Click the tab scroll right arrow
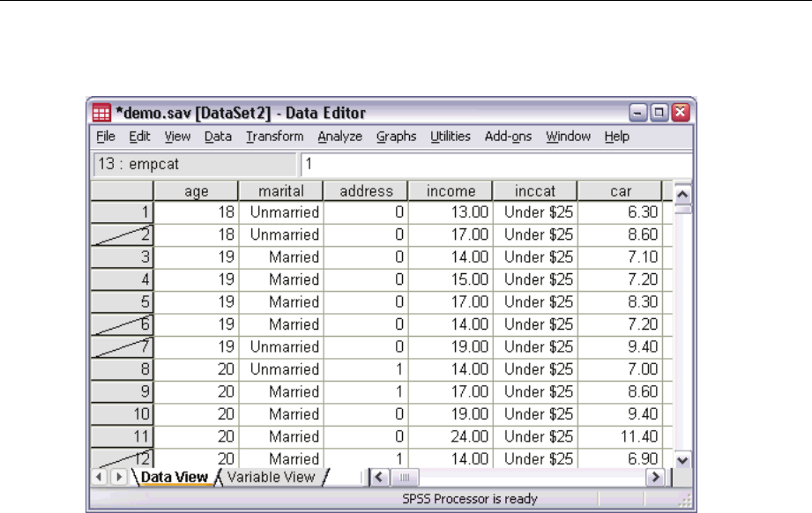812x513 pixels. (119, 477)
